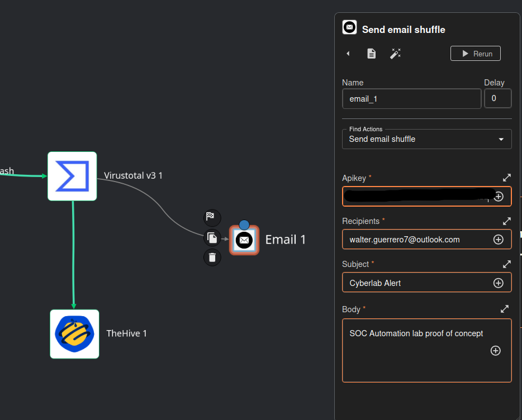Click plus icon in Recipients field
The width and height of the screenshot is (522, 420).
pyautogui.click(x=498, y=240)
